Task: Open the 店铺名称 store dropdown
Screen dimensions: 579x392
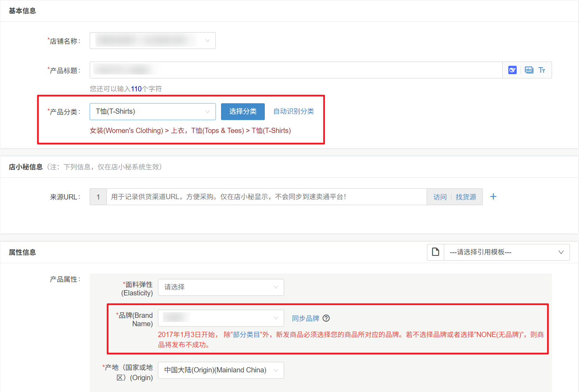Action: (153, 41)
